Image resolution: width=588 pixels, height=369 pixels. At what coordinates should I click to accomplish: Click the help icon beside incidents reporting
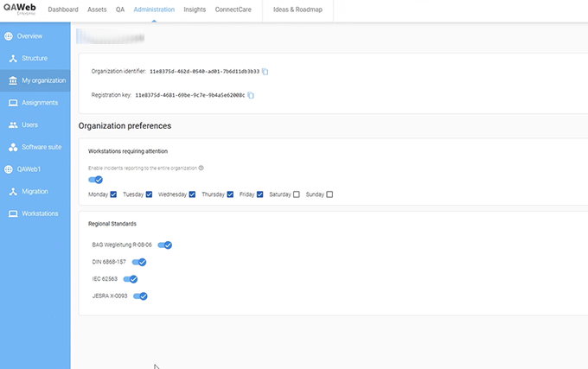201,168
